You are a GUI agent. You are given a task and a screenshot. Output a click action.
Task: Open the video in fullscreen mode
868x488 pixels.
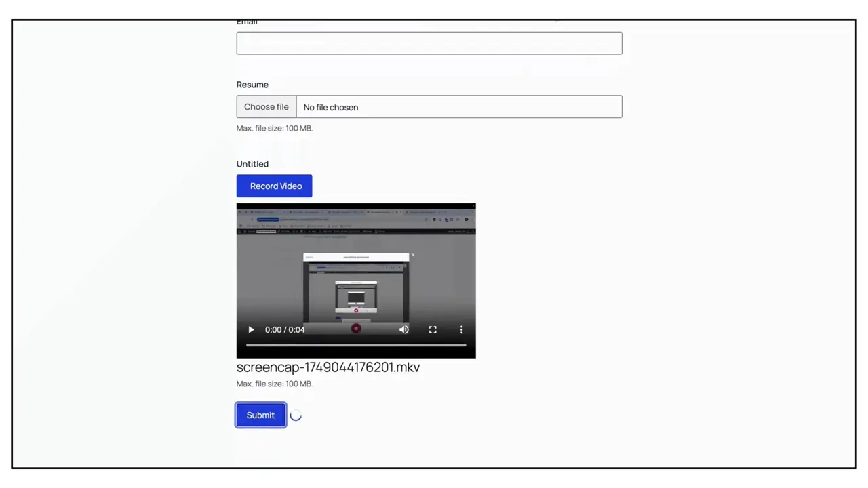pos(433,330)
